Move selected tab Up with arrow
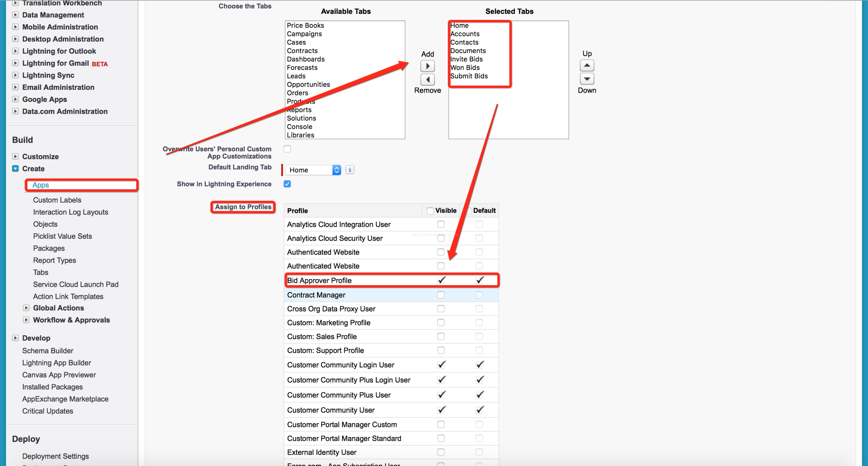868x466 pixels. pyautogui.click(x=587, y=65)
